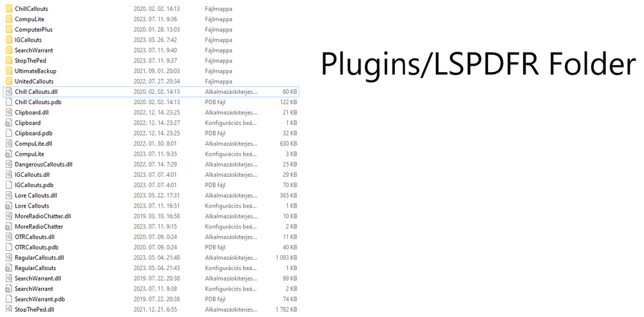Click the 'Lore Callouts.dll' file name
644x317 pixels.
[x=36, y=195]
